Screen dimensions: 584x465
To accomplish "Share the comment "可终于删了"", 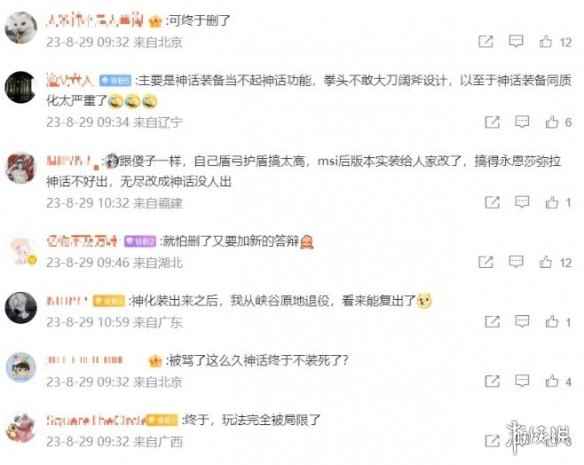I will [486, 41].
